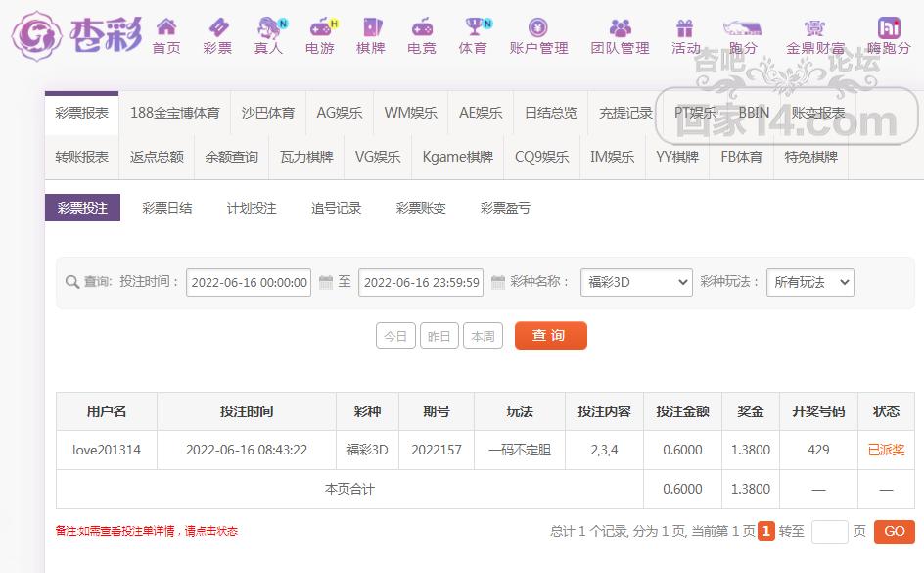Switch to 沙巴体育 tab
The width and height of the screenshot is (924, 573).
click(268, 113)
